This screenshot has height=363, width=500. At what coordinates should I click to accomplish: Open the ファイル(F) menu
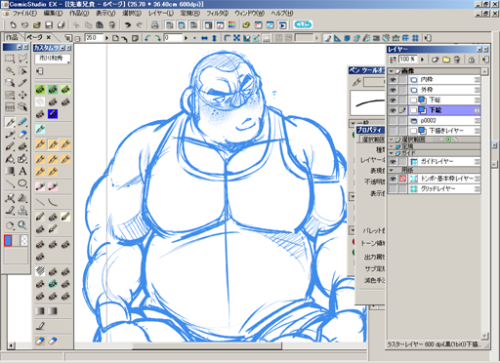24,13
